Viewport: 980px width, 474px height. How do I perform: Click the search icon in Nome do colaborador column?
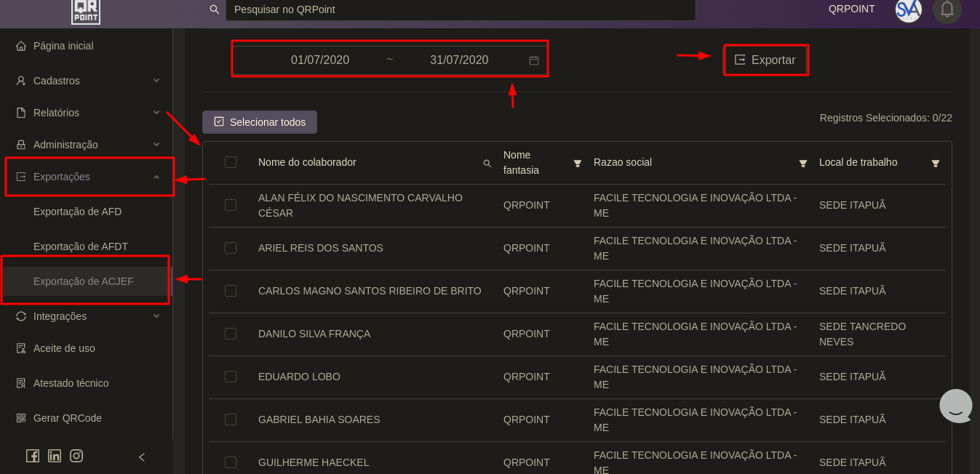point(487,164)
